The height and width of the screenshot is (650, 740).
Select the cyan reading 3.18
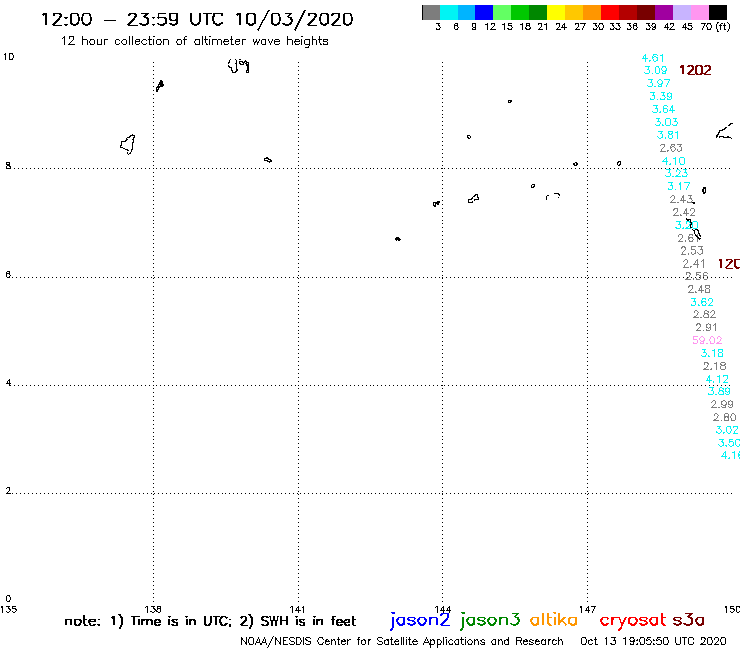[x=712, y=353]
